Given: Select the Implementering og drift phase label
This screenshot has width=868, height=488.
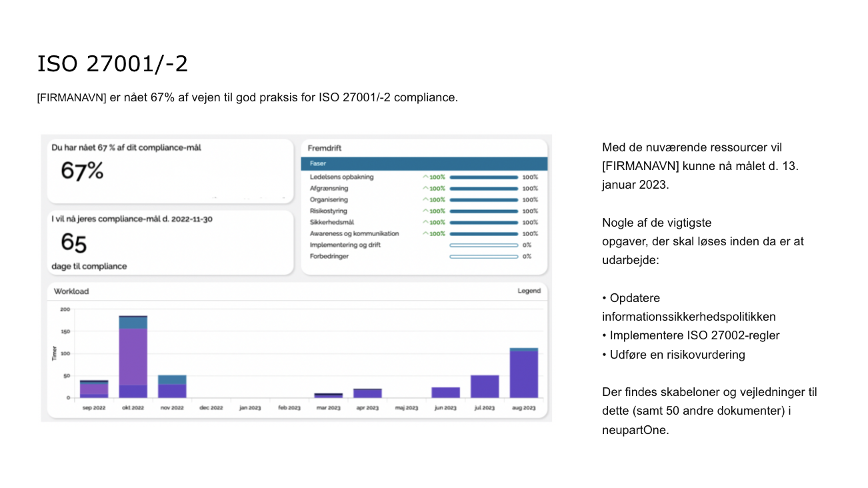Looking at the screenshot, I should (345, 245).
